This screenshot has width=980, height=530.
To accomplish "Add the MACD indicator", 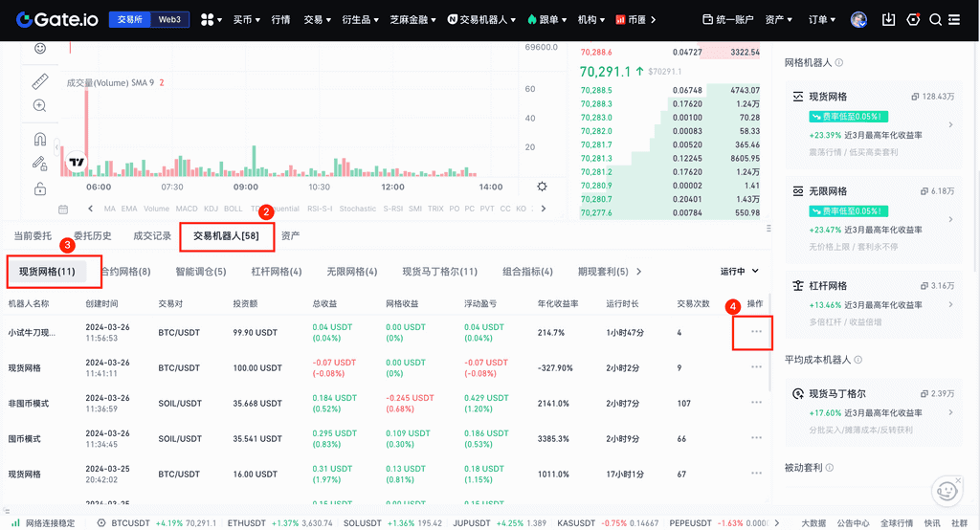I will pyautogui.click(x=186, y=209).
